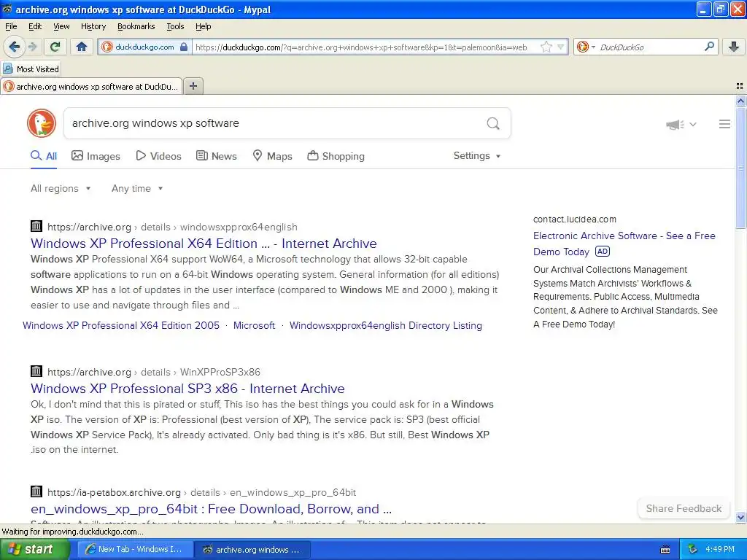Screen dimensions: 747x560
Task: Open the All regions filter dropdown
Action: click(61, 189)
